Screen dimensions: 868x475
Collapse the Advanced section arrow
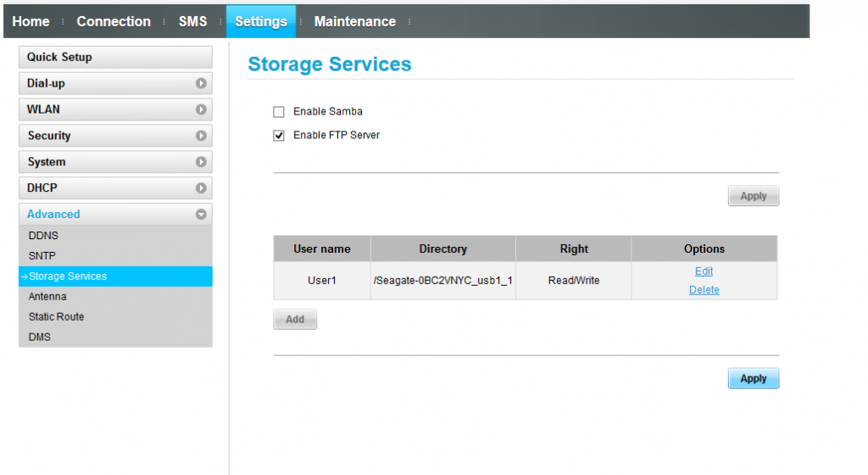201,215
